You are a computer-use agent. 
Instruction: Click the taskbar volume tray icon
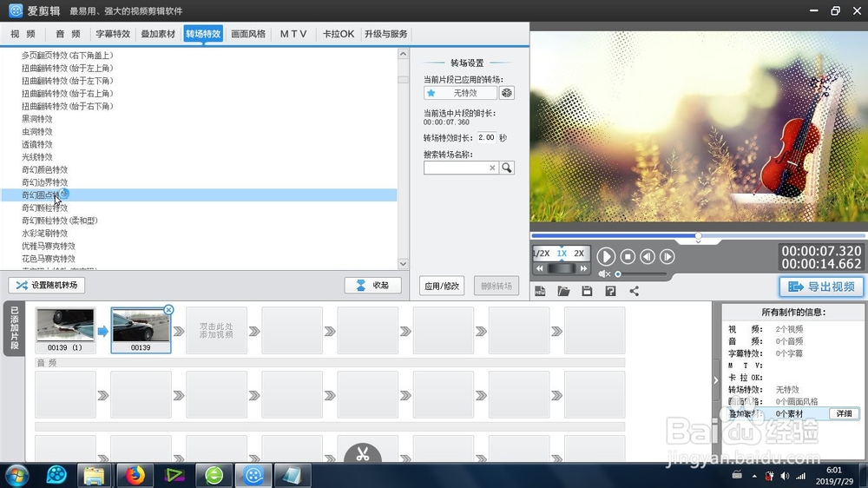[785, 476]
